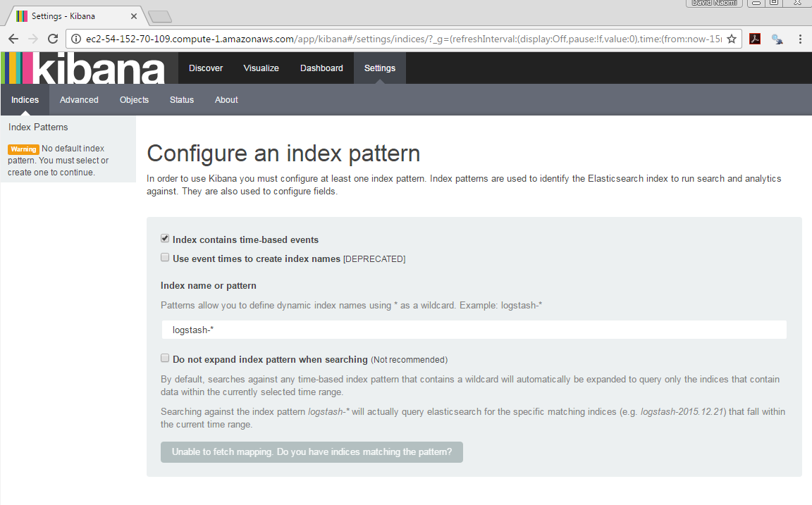Click the orange Warning badge
This screenshot has width=812, height=505.
pos(23,149)
